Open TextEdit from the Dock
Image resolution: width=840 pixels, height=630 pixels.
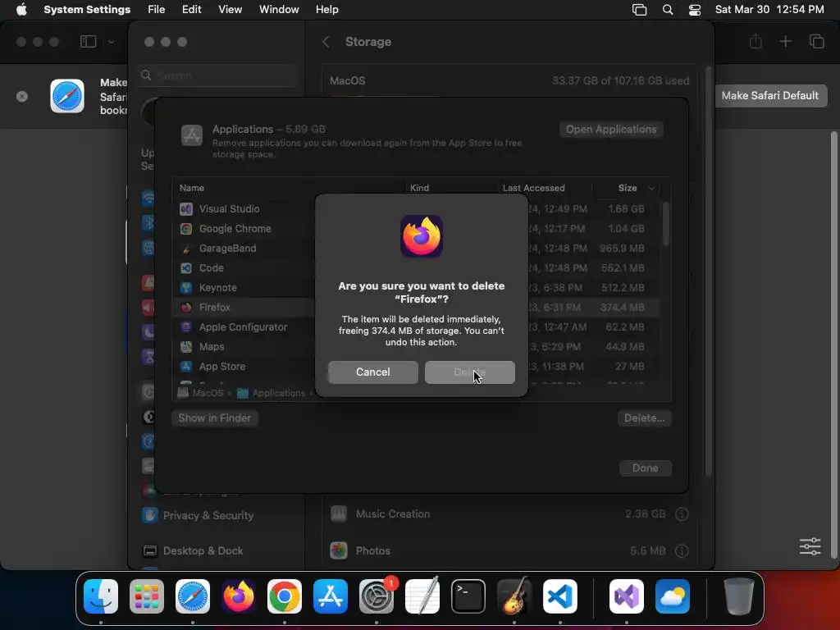pyautogui.click(x=422, y=596)
